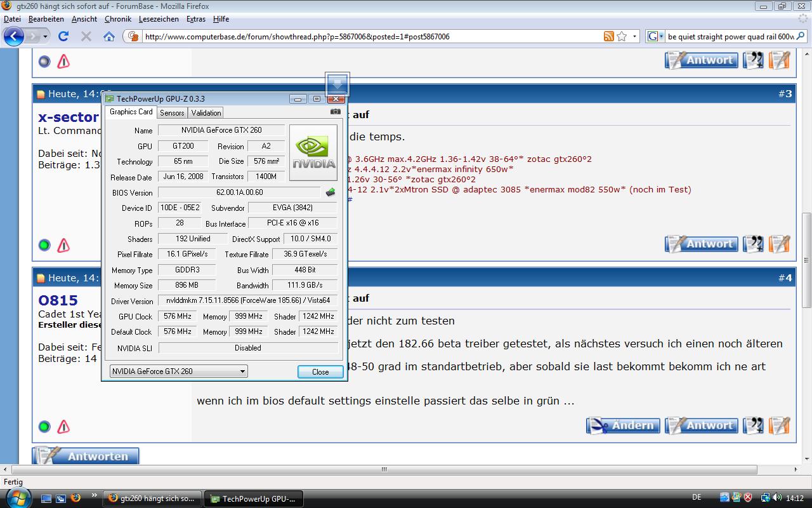812x508 pixels.
Task: Take GPU-Z screenshot with camera icon
Action: tap(336, 112)
